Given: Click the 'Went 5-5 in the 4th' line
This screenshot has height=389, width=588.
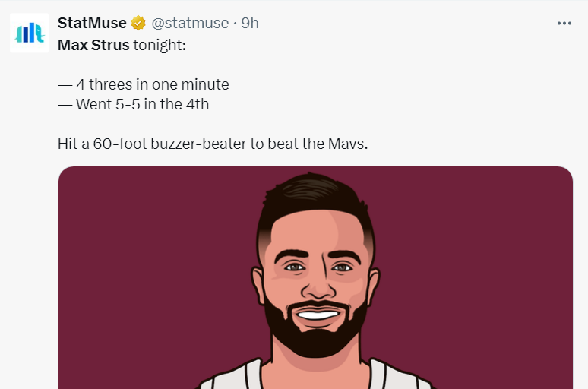Looking at the screenshot, I should coord(134,104).
